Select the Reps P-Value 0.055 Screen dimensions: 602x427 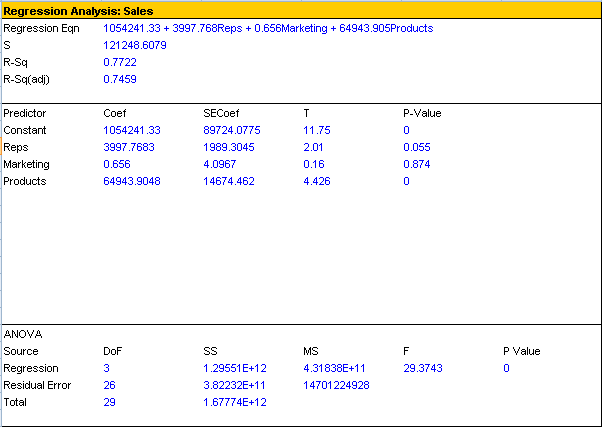pos(417,147)
